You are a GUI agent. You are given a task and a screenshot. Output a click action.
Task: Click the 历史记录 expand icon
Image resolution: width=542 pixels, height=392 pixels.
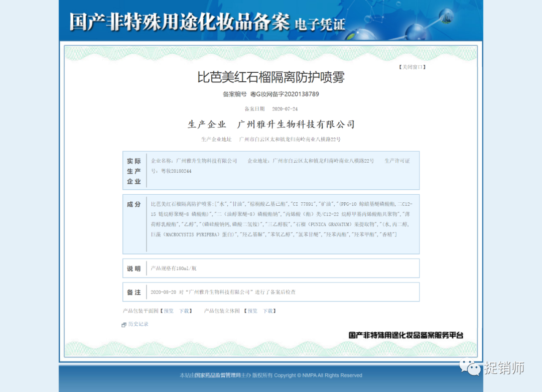click(x=124, y=325)
